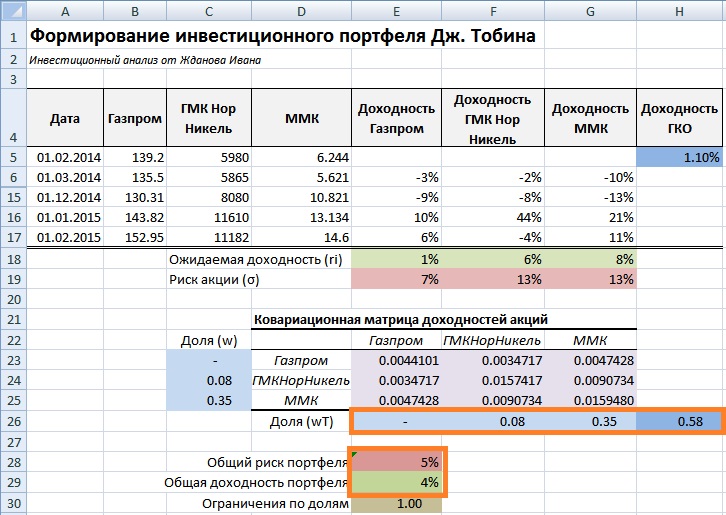The image size is (726, 515).
Task: Select the date cell 01.12.2014
Action: pos(64,197)
